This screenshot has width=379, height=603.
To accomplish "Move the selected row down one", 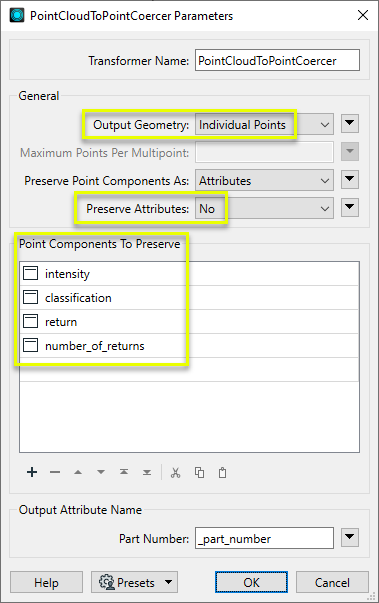I will (x=101, y=472).
